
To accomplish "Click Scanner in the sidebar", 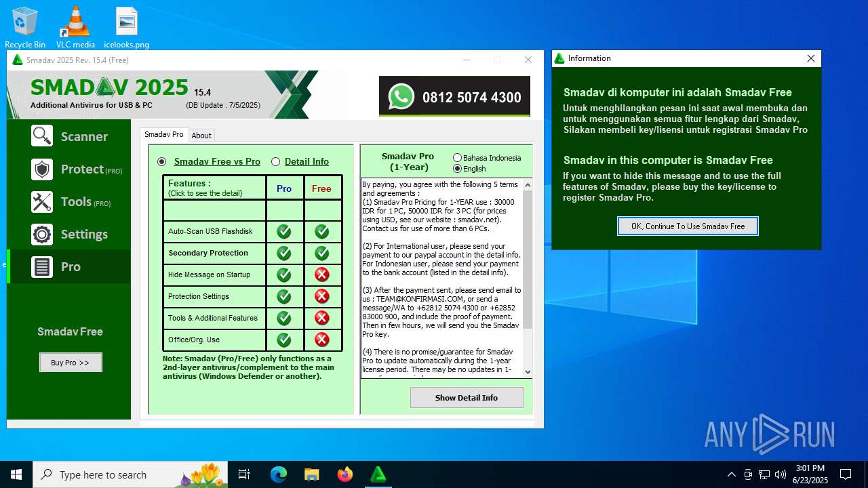I will pos(84,136).
